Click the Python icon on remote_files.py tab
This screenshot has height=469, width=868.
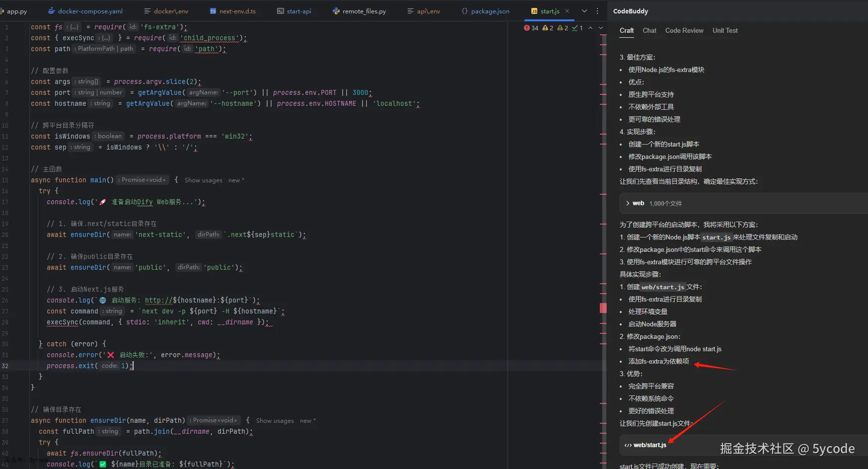click(x=336, y=11)
